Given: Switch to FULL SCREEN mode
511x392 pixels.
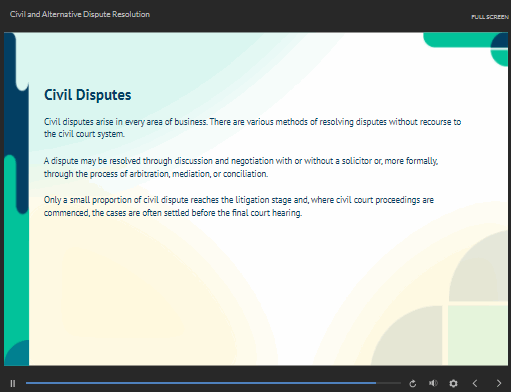Looking at the screenshot, I should pos(490,17).
